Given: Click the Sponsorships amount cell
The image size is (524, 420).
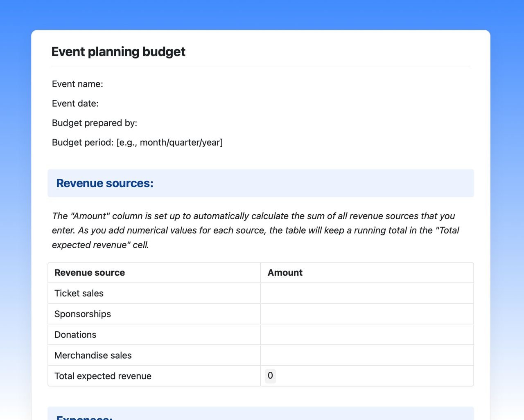Looking at the screenshot, I should (x=366, y=314).
